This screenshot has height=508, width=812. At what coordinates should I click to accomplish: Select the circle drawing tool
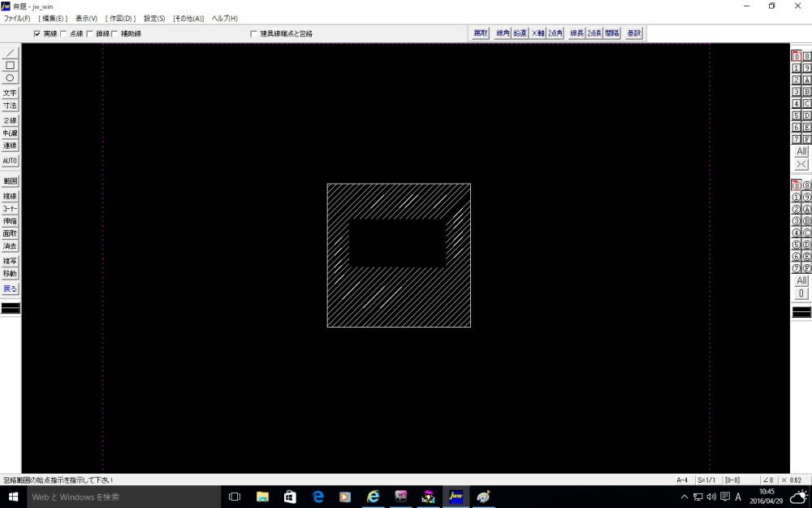click(x=10, y=78)
